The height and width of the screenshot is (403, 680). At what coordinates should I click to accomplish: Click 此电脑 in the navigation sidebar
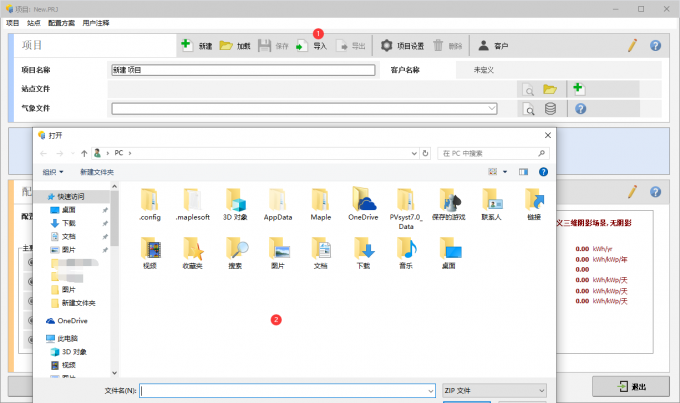click(67, 338)
